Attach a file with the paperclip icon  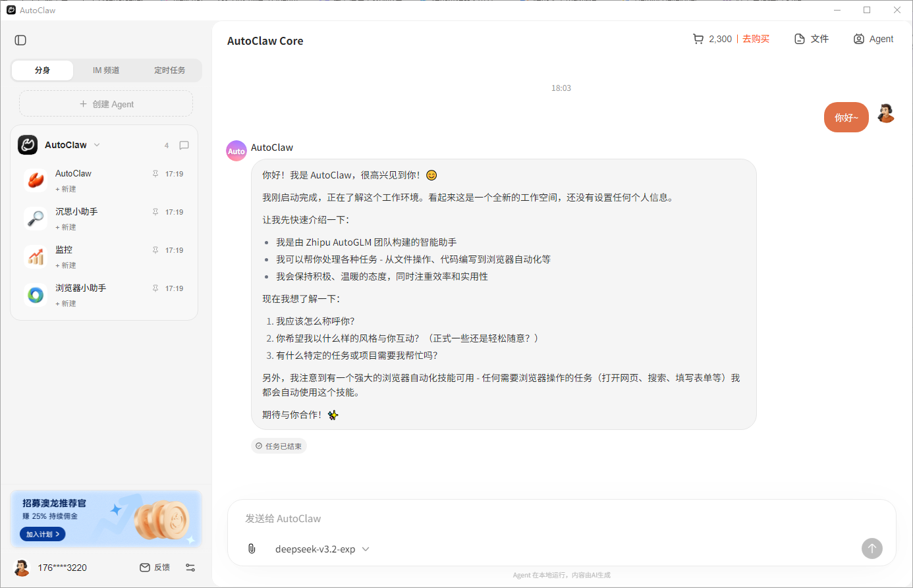[x=252, y=548]
